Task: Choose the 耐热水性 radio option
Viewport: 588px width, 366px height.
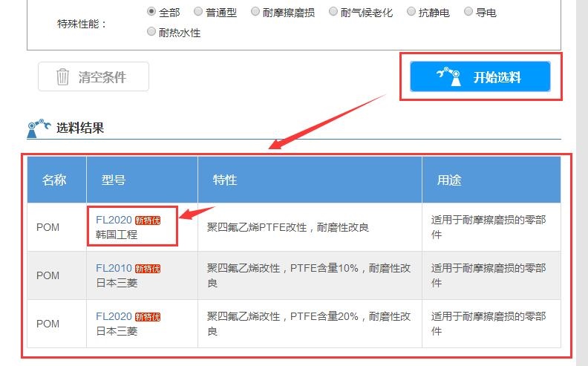Action: coord(151,32)
